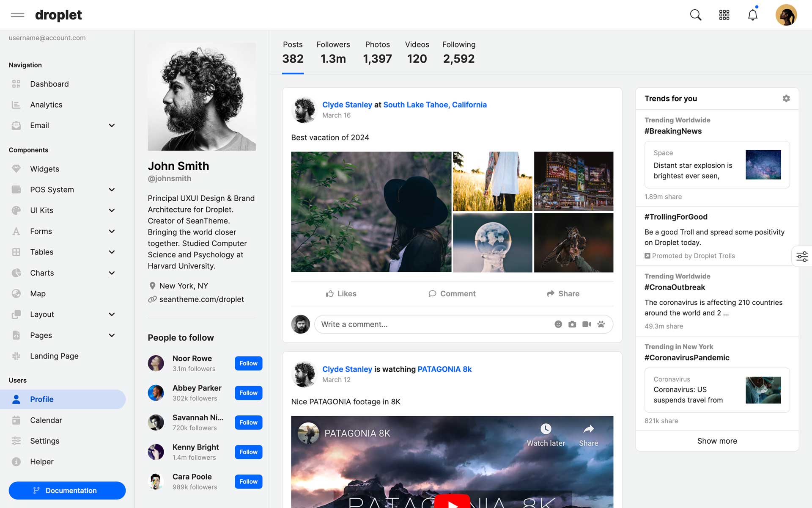Expand the Email menu chevron
Screen dimensions: 812x508
tap(112, 125)
